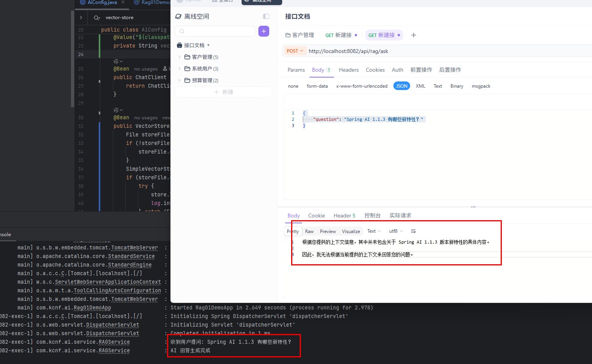Open the utf8 encoding dropdown

point(396,231)
